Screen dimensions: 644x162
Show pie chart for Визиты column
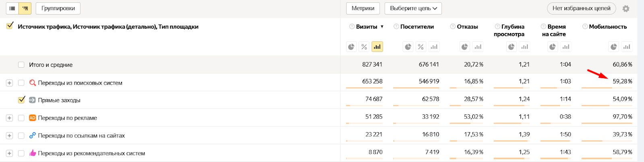(351, 47)
